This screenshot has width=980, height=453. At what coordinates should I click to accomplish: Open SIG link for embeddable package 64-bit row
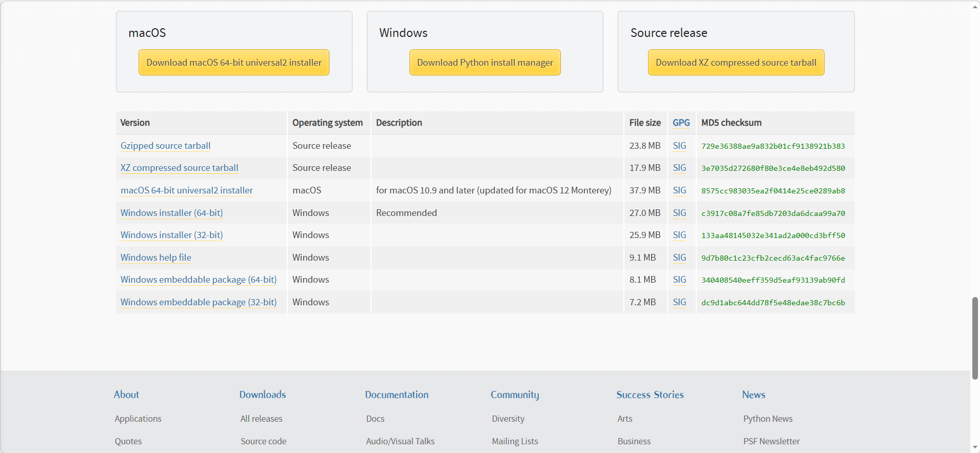[679, 280]
